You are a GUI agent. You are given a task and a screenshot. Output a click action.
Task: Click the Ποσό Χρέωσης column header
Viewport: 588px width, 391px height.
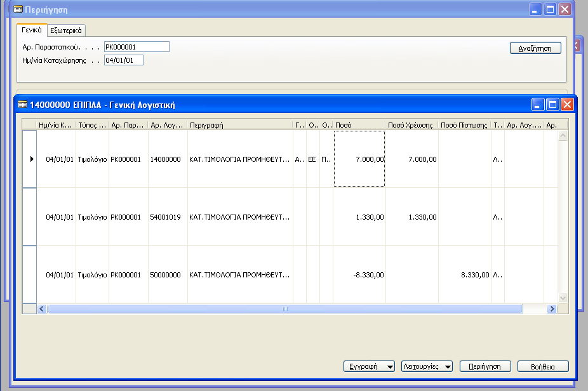[x=411, y=125]
